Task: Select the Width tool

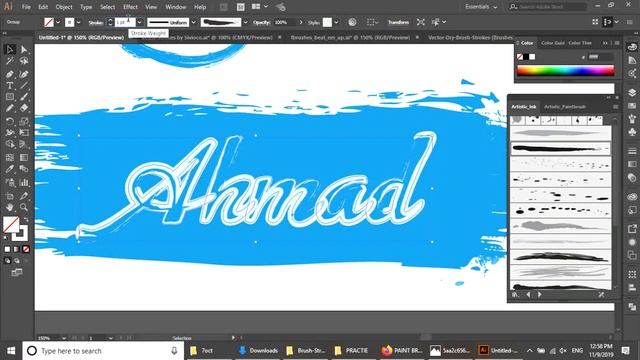Action: 10,133
